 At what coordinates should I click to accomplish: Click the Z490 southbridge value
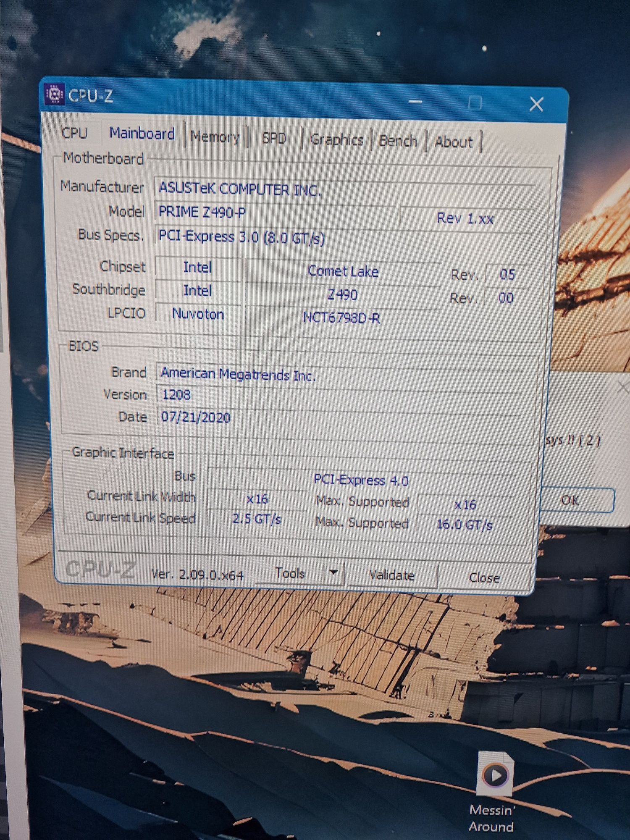pos(342,294)
